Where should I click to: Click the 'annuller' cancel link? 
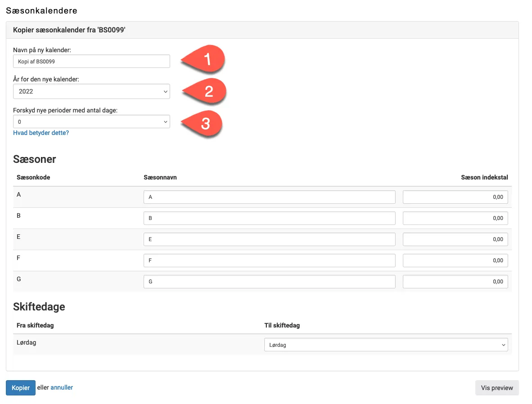pos(62,387)
